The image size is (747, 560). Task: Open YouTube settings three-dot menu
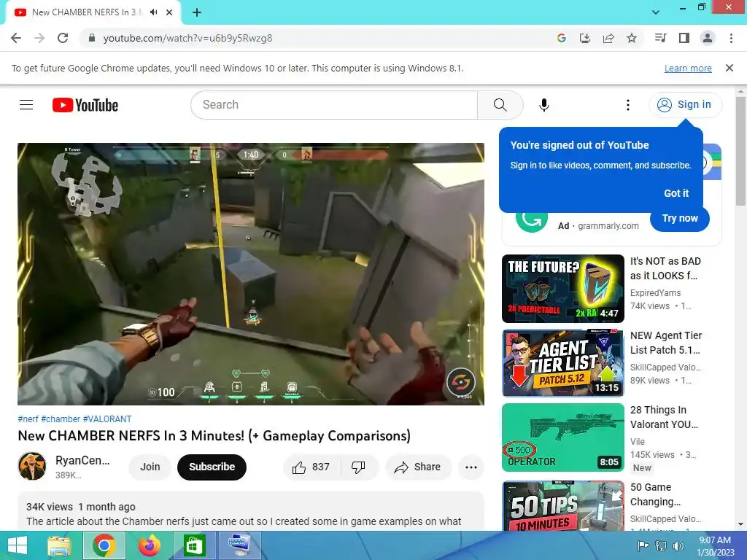click(x=628, y=105)
